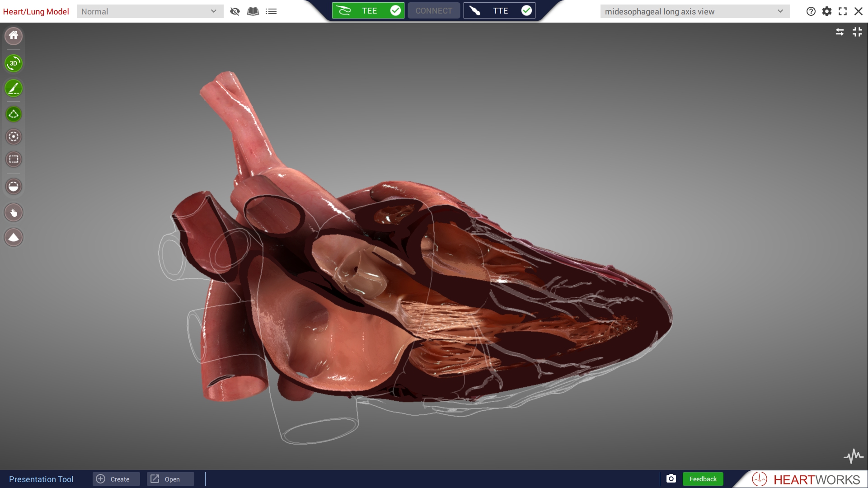Click the swap panels arrows icon

click(840, 32)
